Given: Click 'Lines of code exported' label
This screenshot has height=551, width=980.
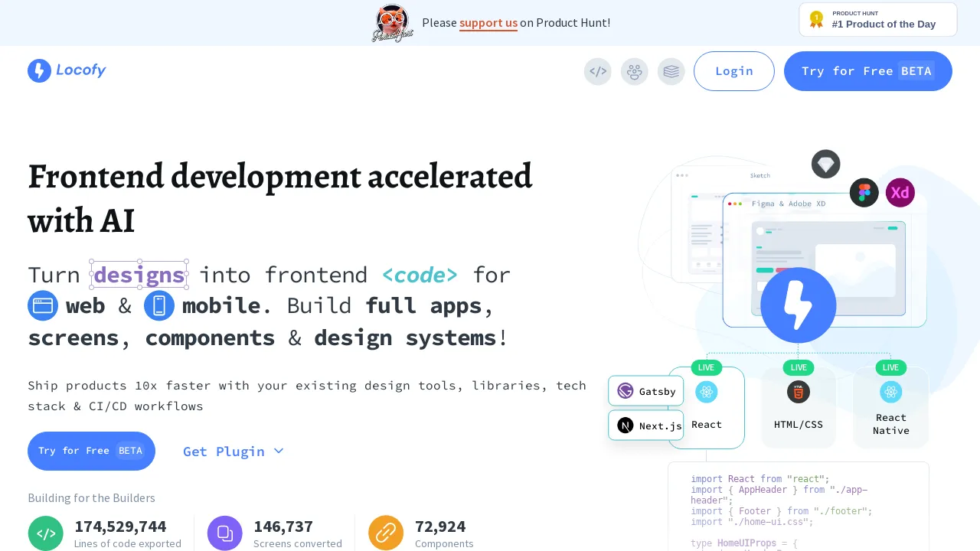Looking at the screenshot, I should [128, 543].
